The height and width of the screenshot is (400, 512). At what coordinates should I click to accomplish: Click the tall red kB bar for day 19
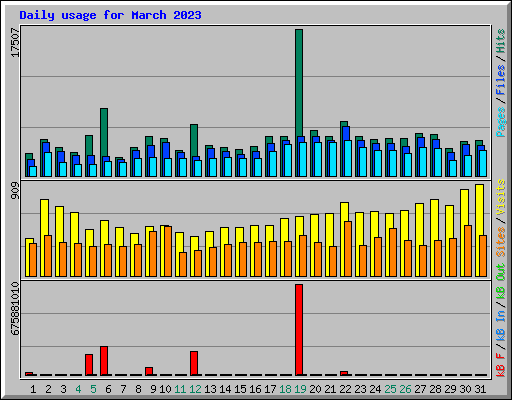299,330
